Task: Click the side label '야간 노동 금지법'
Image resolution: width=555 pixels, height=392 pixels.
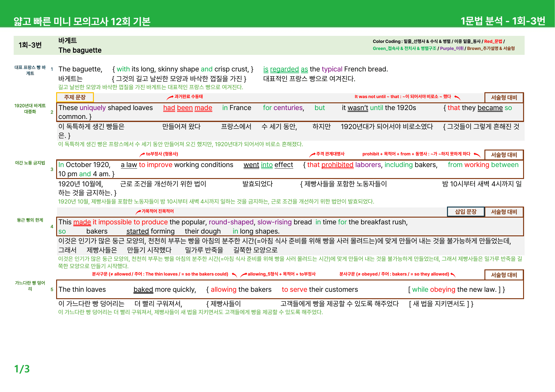Action: (x=30, y=163)
